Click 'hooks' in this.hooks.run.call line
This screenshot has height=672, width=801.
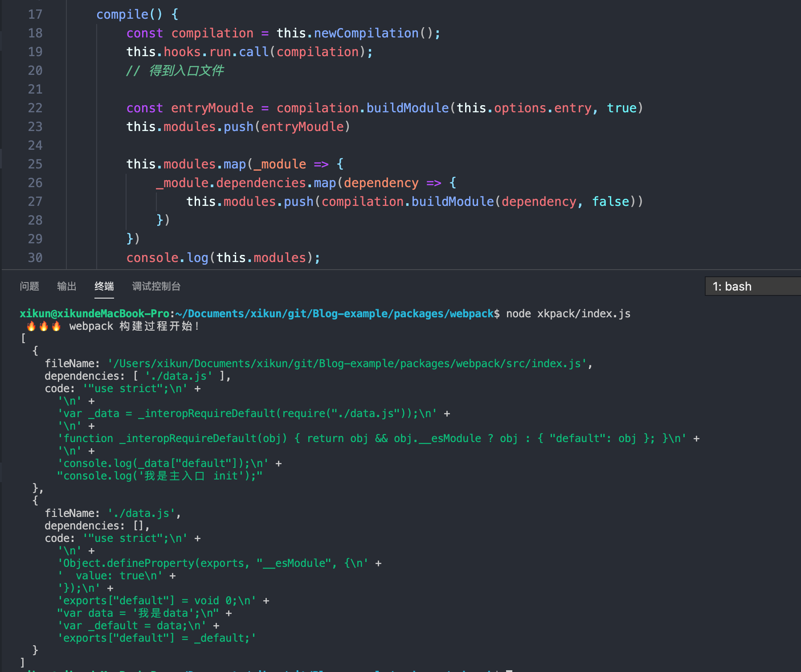click(182, 52)
